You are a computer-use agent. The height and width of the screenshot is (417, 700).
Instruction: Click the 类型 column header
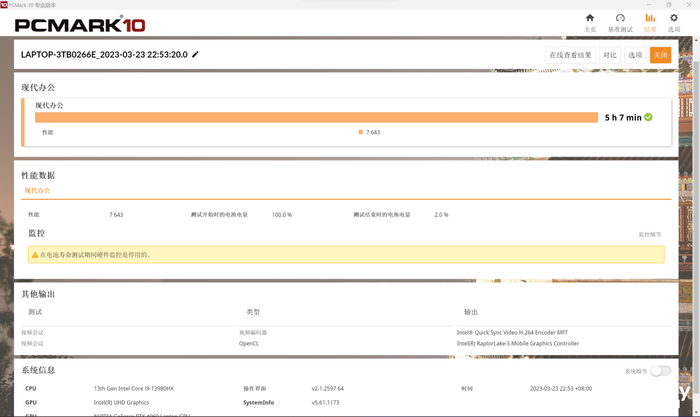click(x=253, y=312)
